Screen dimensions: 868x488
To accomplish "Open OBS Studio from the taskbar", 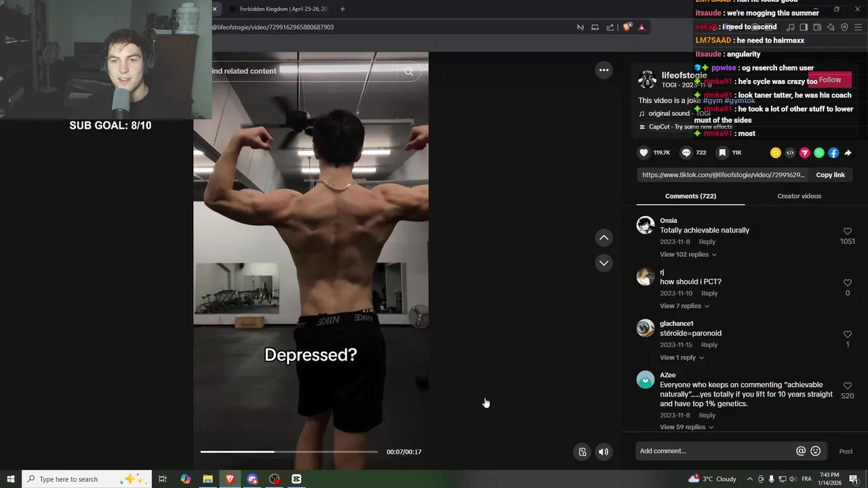I will pos(274,479).
